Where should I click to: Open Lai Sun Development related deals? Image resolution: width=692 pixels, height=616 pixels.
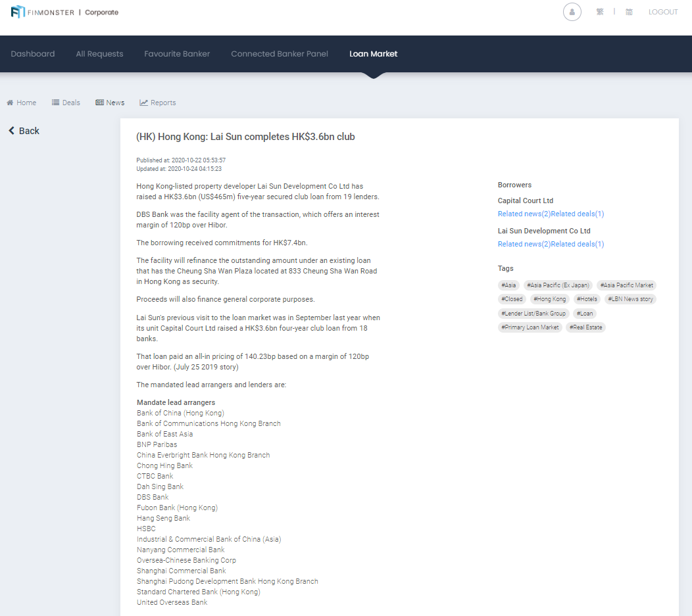[578, 244]
